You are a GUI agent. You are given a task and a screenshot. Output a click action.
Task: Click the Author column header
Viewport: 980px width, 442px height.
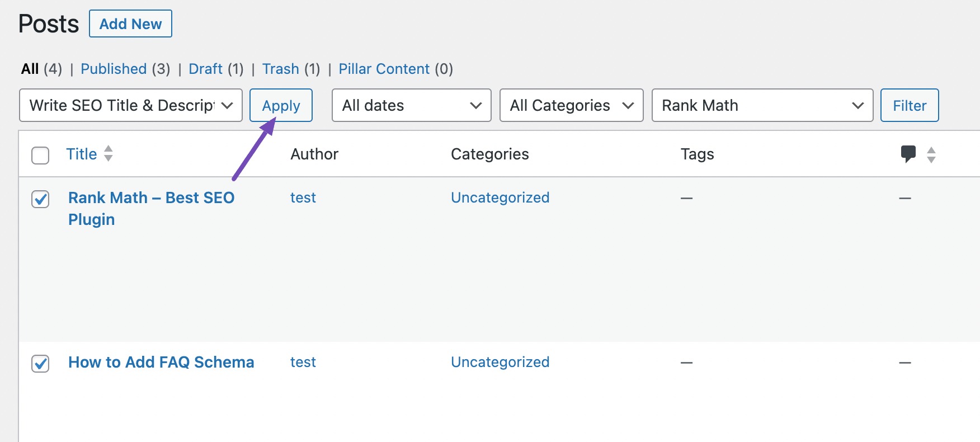pyautogui.click(x=314, y=154)
